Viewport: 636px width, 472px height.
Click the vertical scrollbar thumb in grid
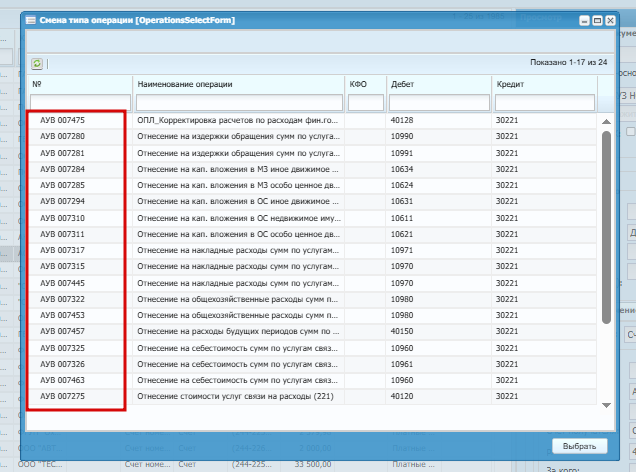[x=606, y=227]
